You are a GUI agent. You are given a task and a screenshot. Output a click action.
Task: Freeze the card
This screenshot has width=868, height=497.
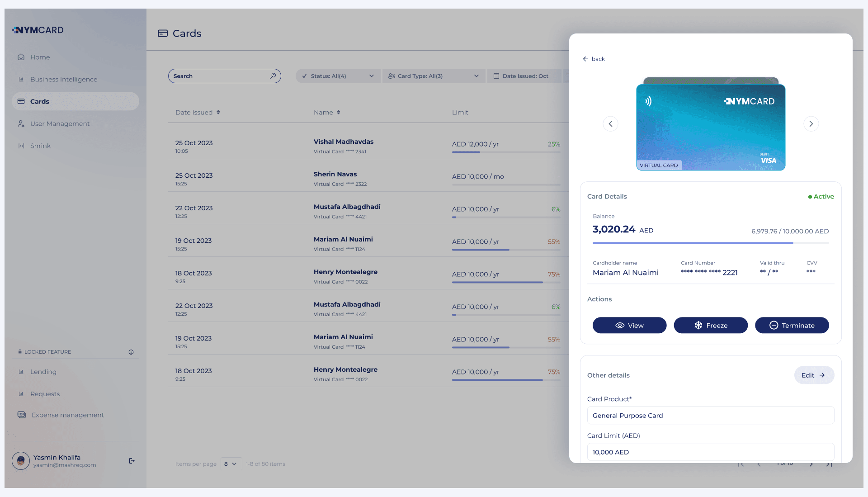pyautogui.click(x=711, y=325)
